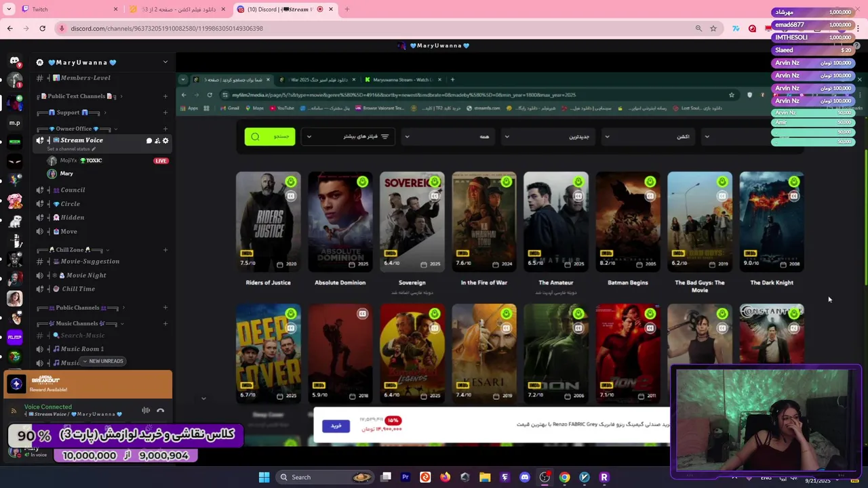Screen dimensions: 868x488
Task: Open Arena Breakout reward banner
Action: tap(88, 384)
